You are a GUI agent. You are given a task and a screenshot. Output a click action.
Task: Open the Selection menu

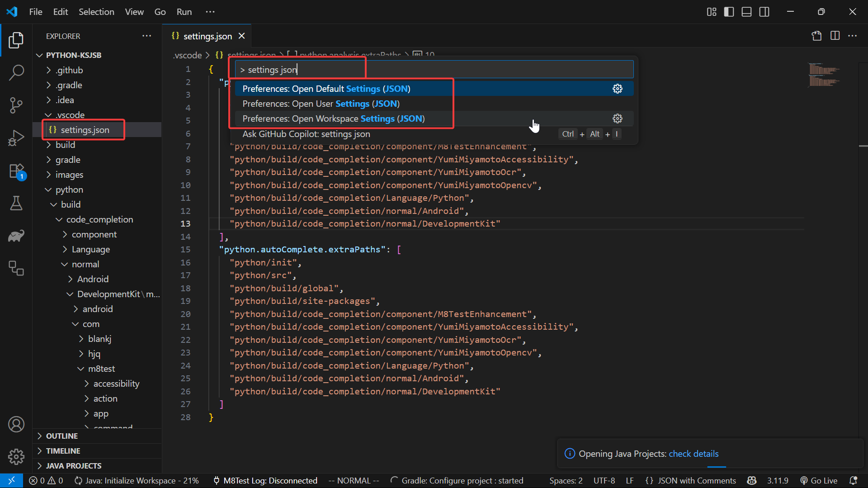click(96, 12)
